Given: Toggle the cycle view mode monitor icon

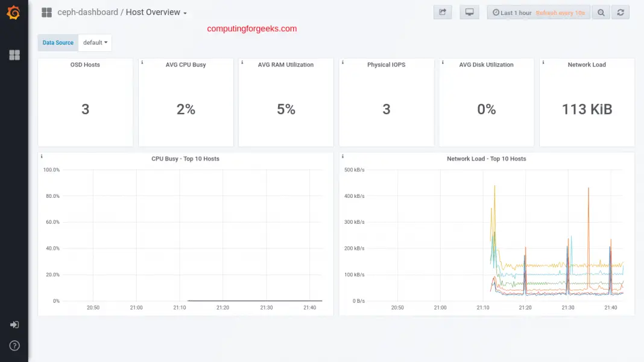Looking at the screenshot, I should (469, 13).
